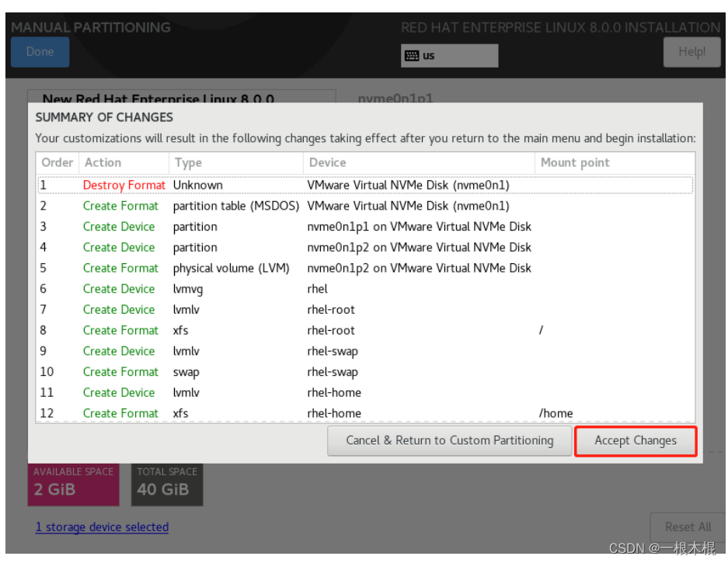Viewport: 728px width, 563px height.
Task: Select row 10 swap format entry
Action: point(365,372)
